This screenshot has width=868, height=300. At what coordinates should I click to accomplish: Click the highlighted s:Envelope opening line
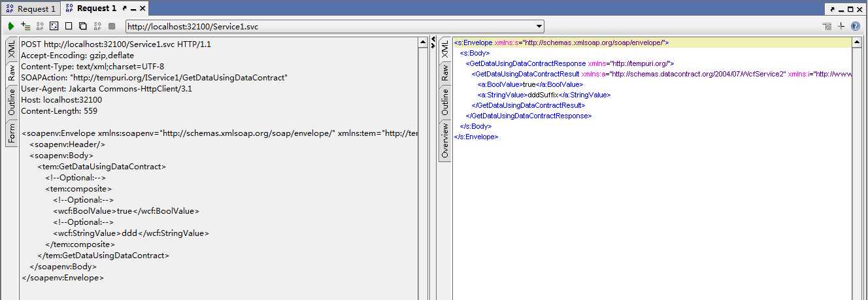561,42
